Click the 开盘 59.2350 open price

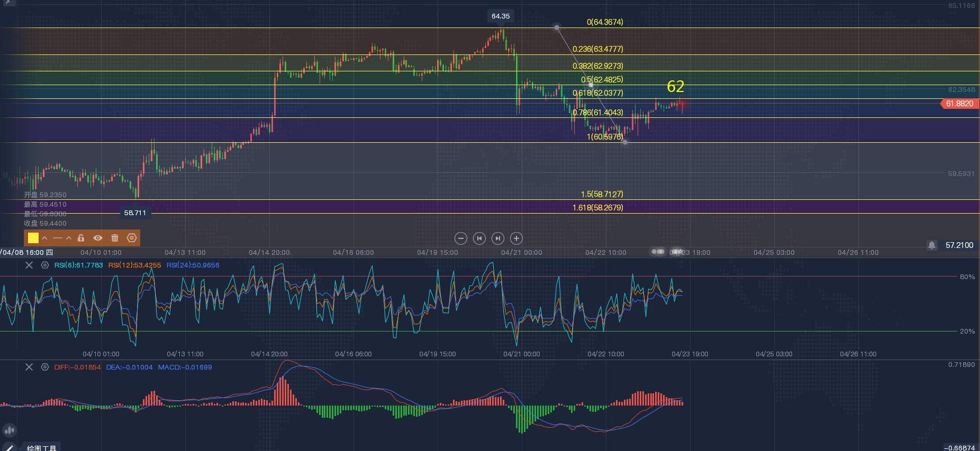pos(45,195)
